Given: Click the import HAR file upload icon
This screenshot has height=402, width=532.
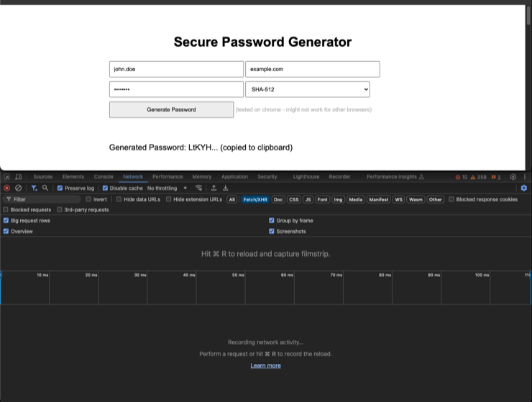Looking at the screenshot, I should click(x=214, y=188).
